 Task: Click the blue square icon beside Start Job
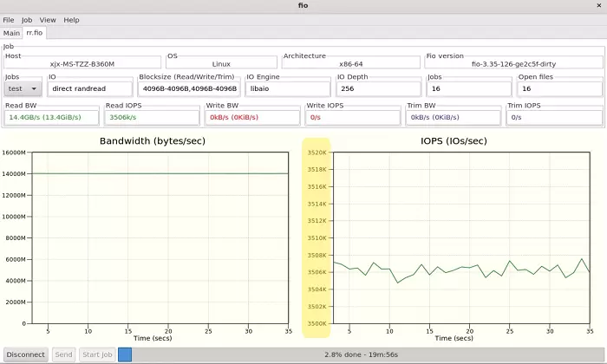[124, 354]
